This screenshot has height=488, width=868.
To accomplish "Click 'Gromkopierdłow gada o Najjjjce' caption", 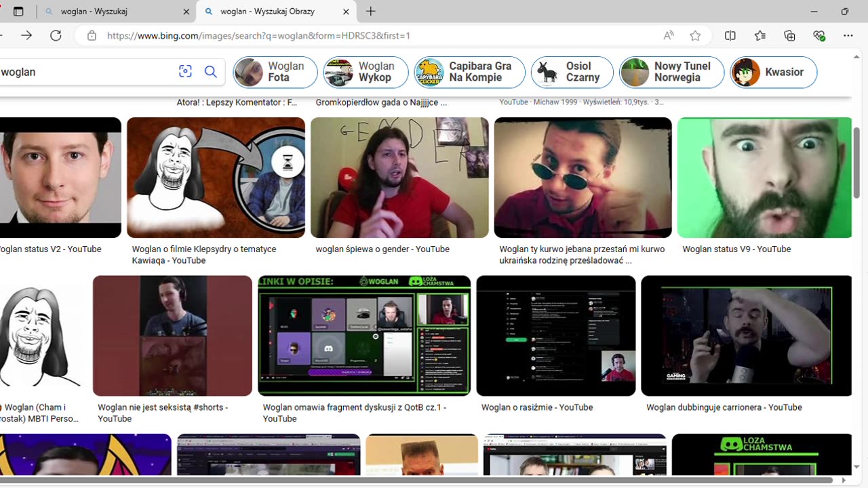I will (381, 102).
